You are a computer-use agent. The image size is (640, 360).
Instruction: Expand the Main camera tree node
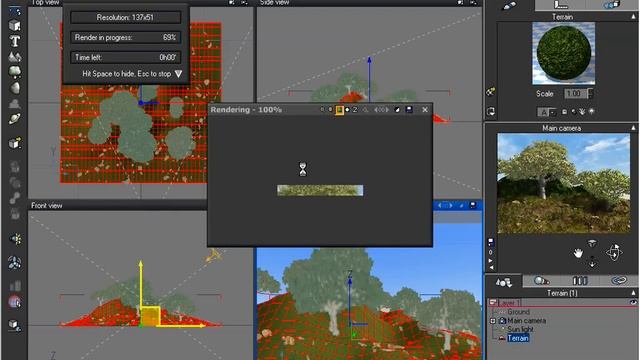(493, 321)
